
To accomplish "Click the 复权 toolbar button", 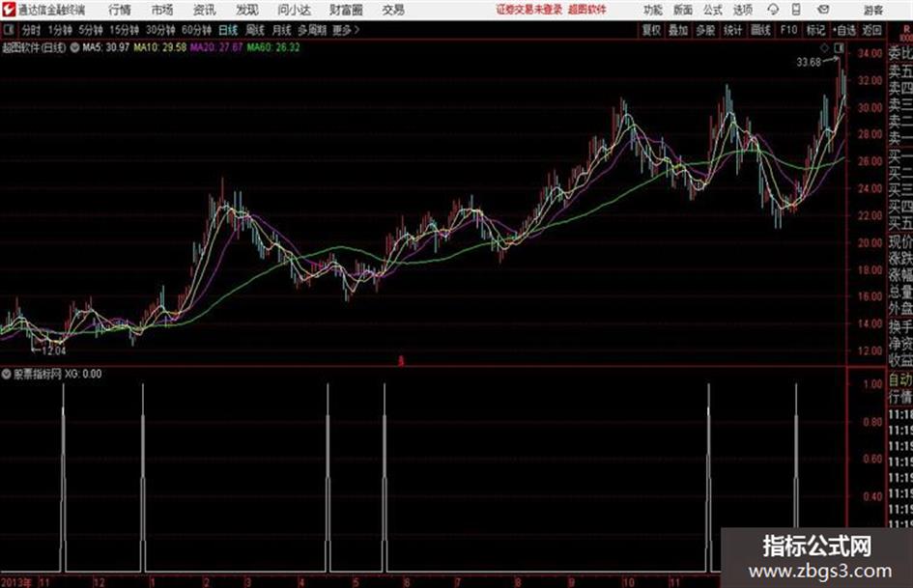I will click(651, 30).
